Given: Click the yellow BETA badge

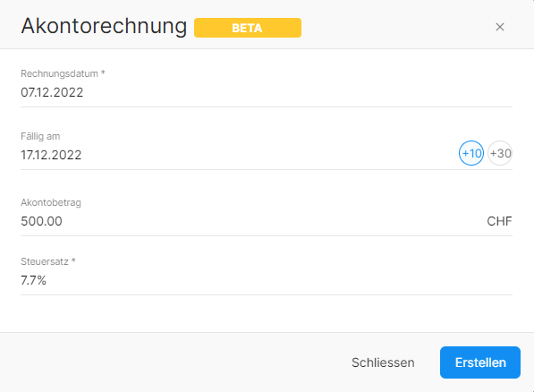Looking at the screenshot, I should [248, 28].
